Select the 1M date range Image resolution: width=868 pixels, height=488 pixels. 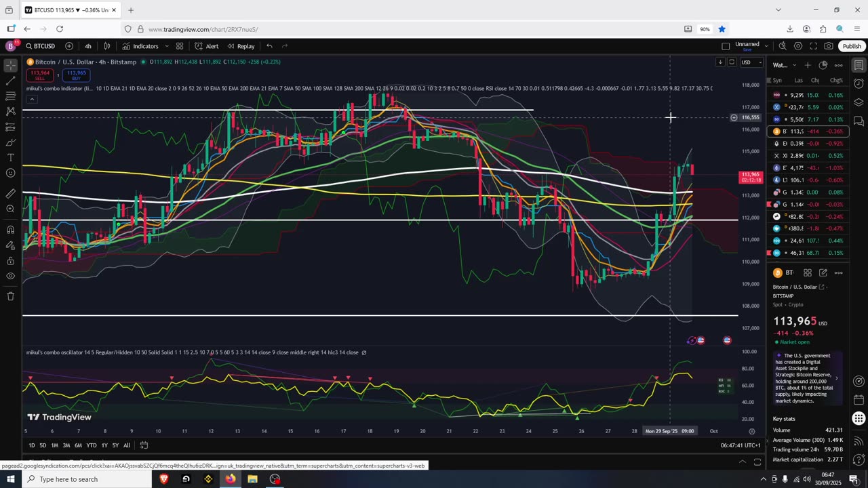click(55, 445)
